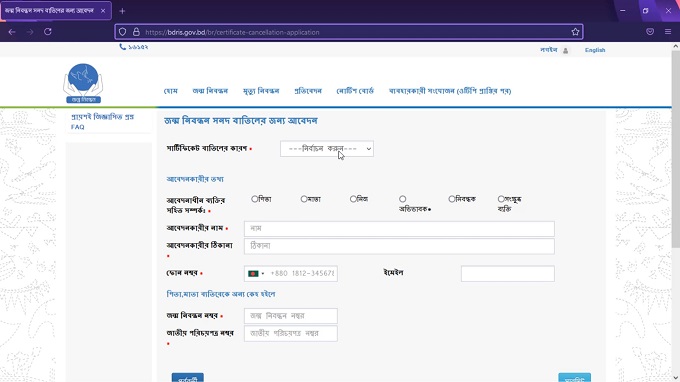Switch language to English
The image size is (680, 382).
(x=595, y=50)
